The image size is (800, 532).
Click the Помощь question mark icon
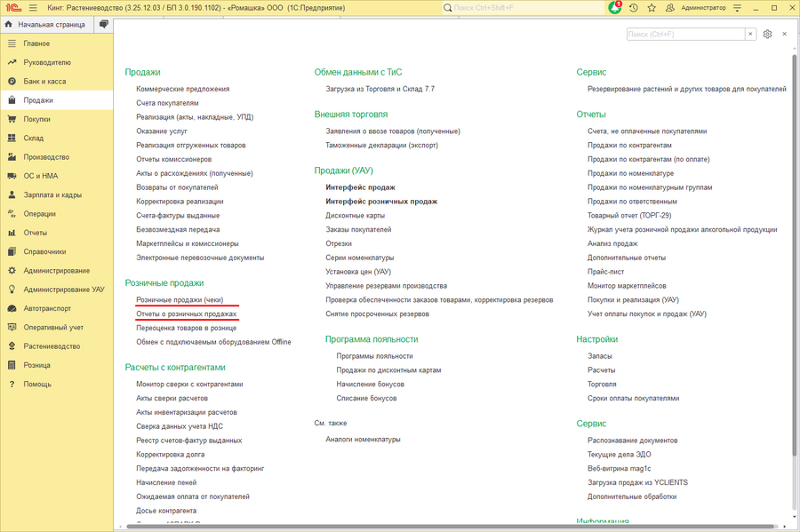click(12, 385)
